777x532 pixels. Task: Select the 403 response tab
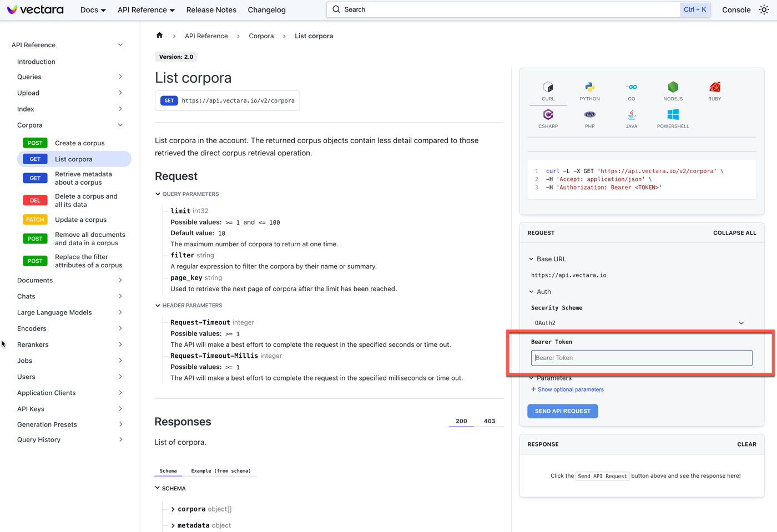coord(490,421)
